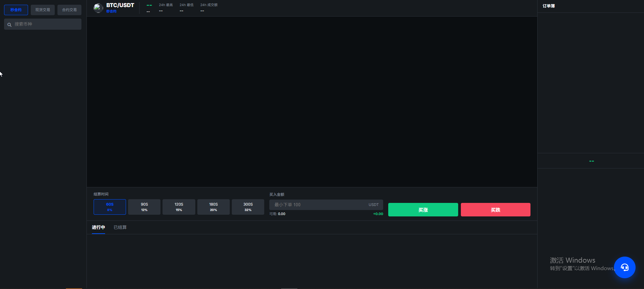This screenshot has height=289, width=644.
Task: Switch to the 现货交易 tab
Action: coord(43,10)
